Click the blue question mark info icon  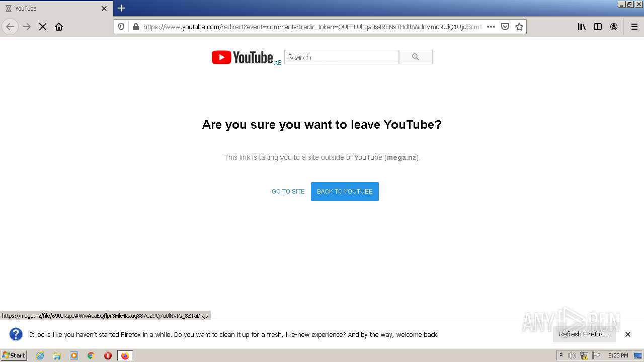pyautogui.click(x=16, y=334)
